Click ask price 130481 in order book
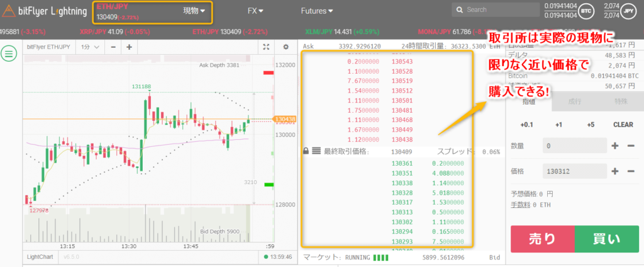Screen dimensions: 644x267 point(402,110)
